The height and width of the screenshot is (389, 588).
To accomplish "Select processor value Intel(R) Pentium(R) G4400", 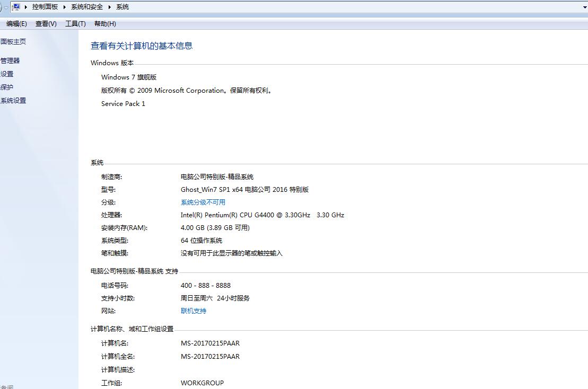I will coord(262,215).
